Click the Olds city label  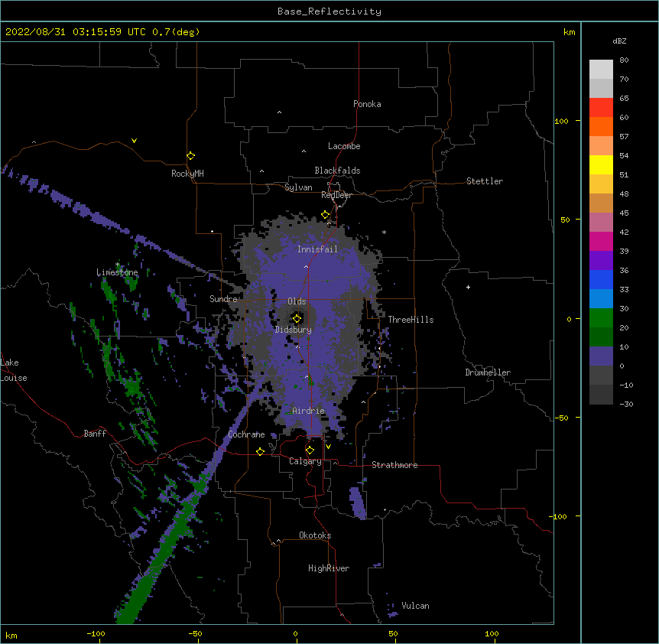click(x=297, y=301)
